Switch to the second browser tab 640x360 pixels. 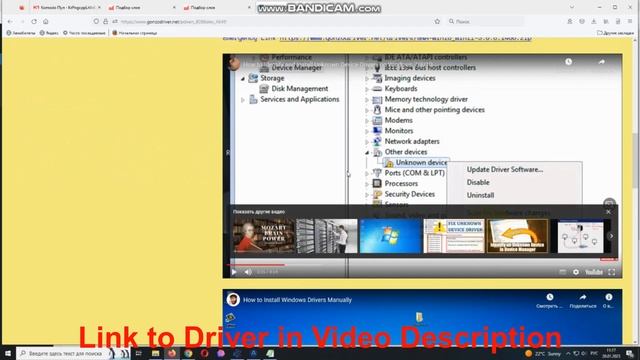coord(67,7)
